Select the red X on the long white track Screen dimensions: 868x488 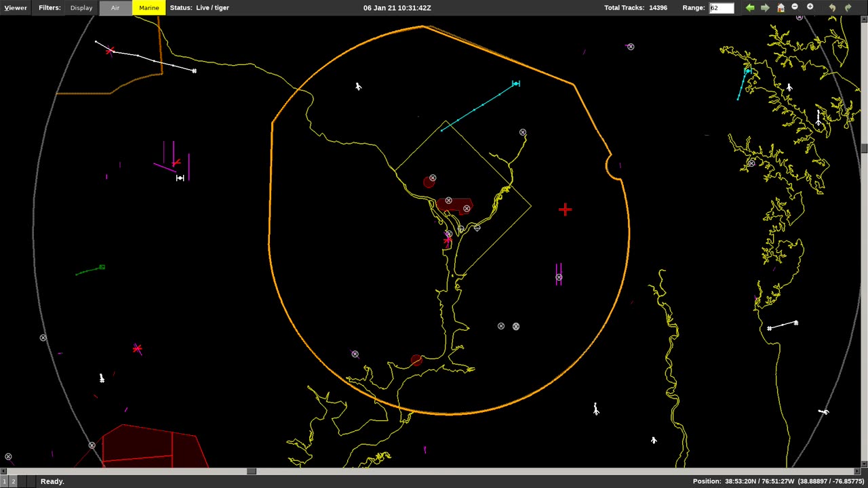111,51
